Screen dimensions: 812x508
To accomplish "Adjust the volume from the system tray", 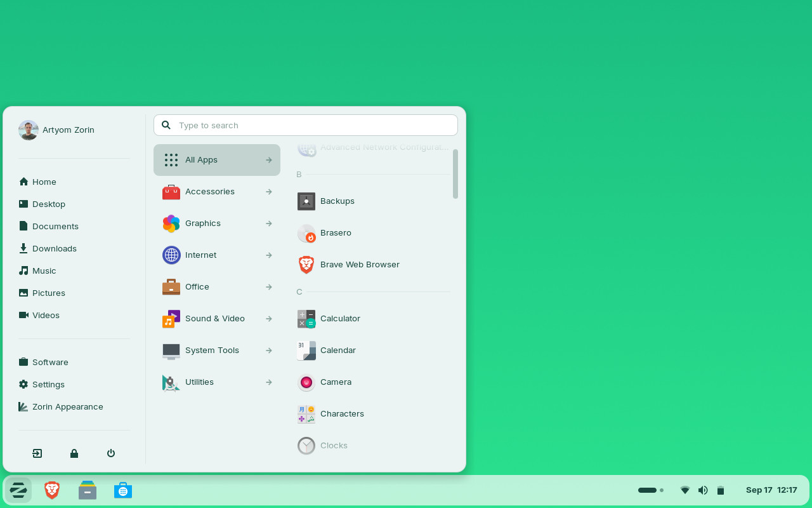I will click(703, 490).
